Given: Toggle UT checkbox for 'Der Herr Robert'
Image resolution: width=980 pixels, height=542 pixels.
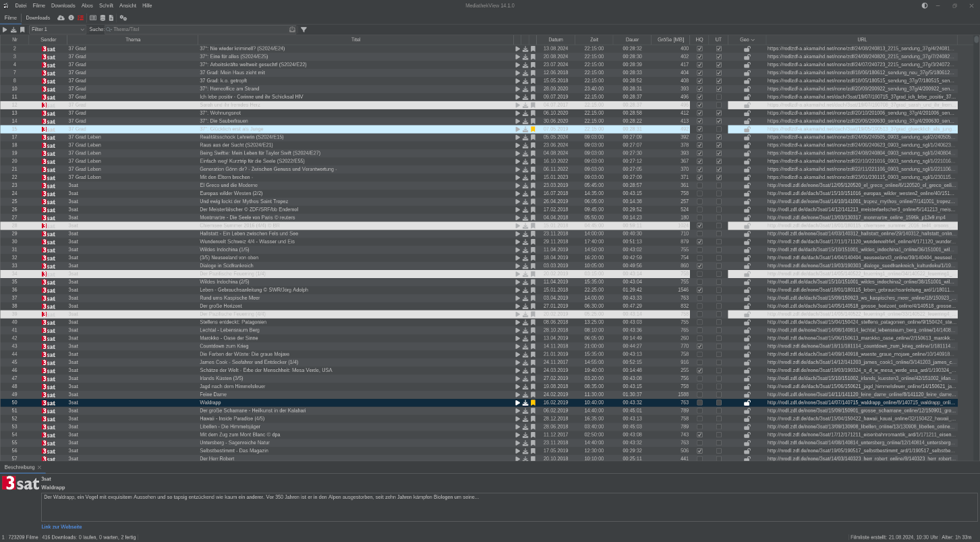Looking at the screenshot, I should pos(719,459).
